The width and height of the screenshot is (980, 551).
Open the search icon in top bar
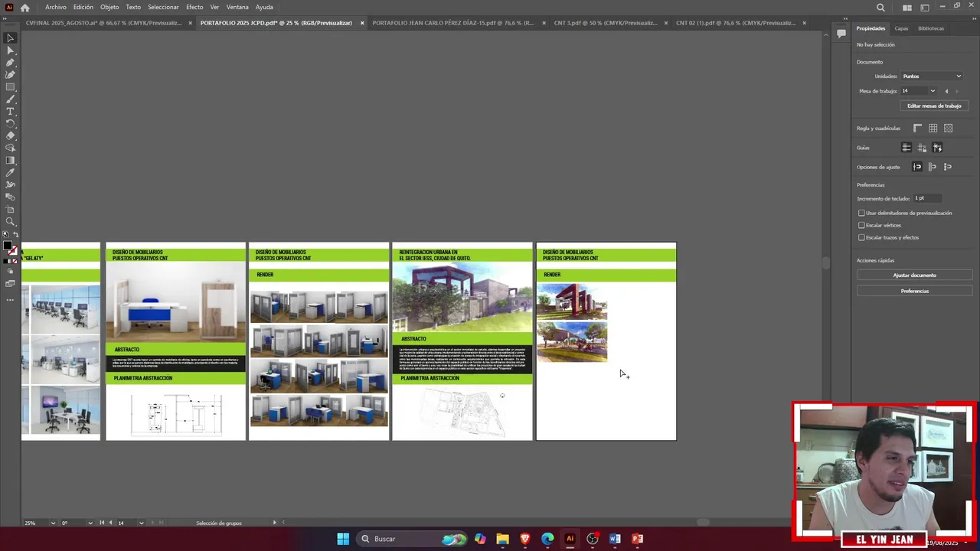pyautogui.click(x=880, y=8)
